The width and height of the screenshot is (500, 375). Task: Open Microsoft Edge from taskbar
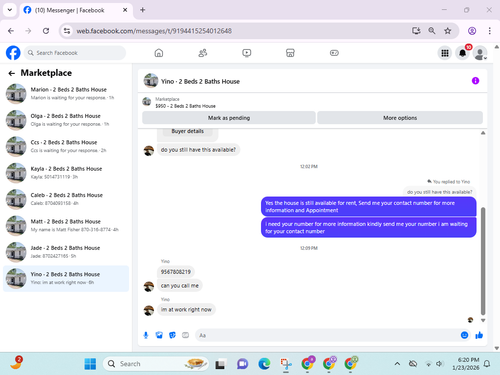tap(264, 364)
